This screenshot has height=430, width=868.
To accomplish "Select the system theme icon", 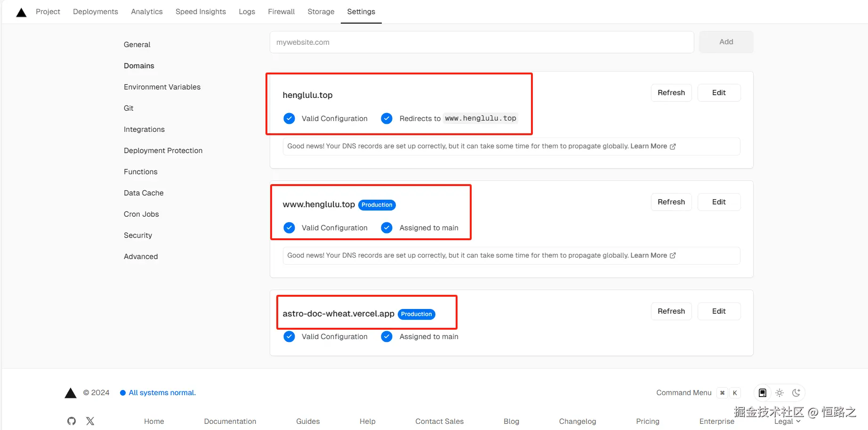I will (763, 393).
